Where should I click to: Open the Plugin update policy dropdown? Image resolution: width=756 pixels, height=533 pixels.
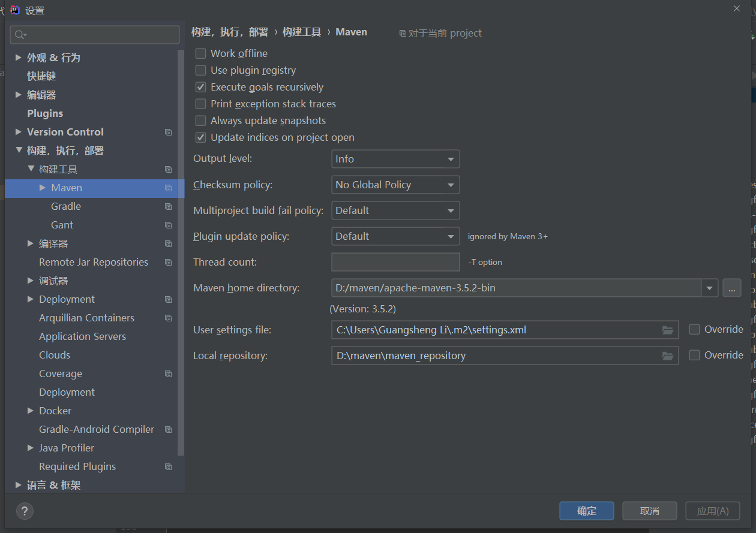[395, 236]
